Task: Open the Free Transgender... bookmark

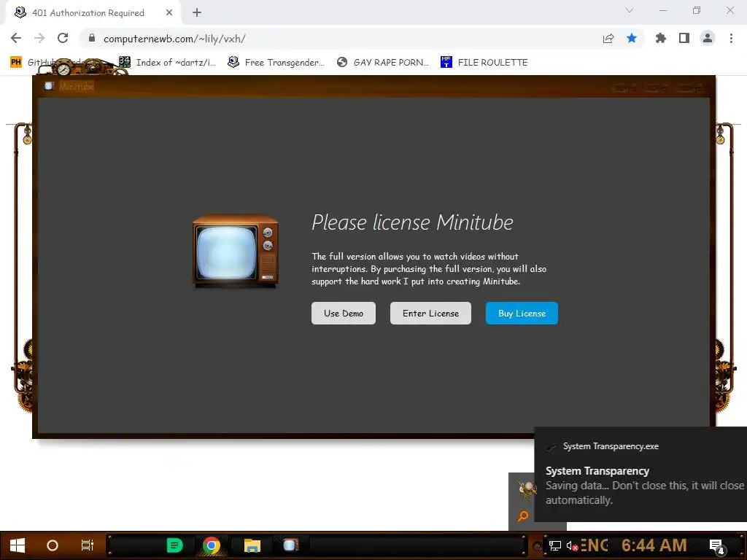Action: click(x=276, y=63)
